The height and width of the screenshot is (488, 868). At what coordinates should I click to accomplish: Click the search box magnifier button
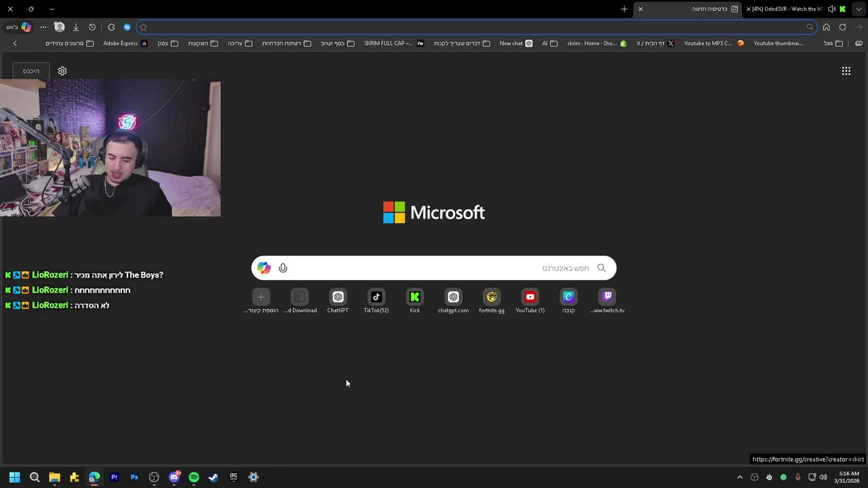click(601, 268)
